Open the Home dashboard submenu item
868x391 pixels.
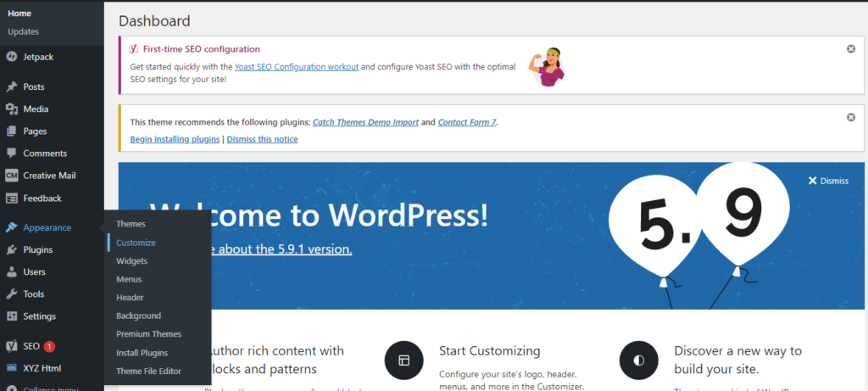19,14
